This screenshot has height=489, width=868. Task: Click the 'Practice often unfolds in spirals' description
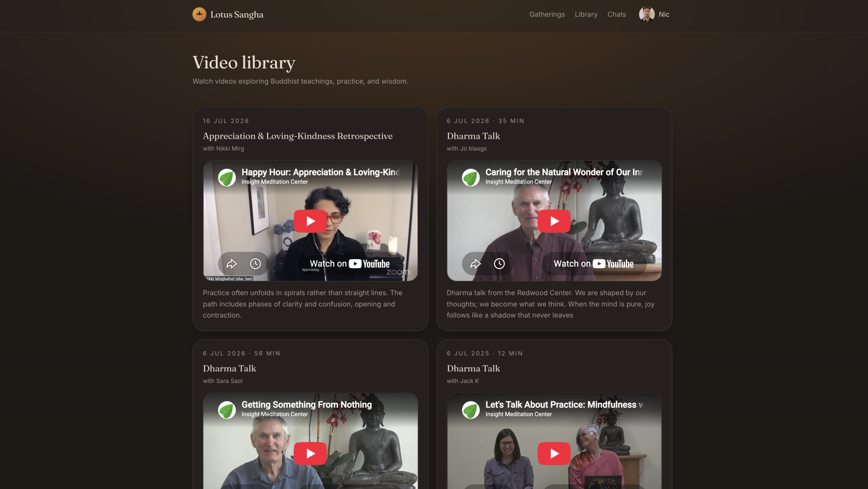pyautogui.click(x=303, y=304)
